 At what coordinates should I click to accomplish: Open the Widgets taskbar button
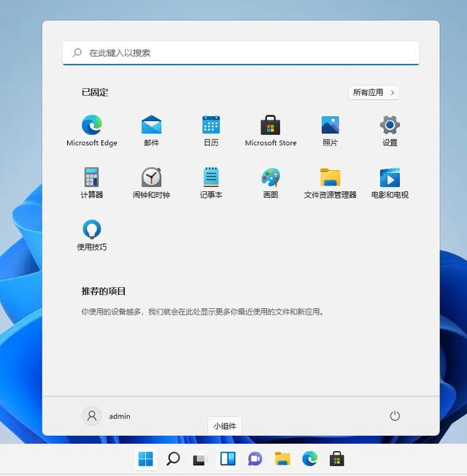[x=228, y=458]
